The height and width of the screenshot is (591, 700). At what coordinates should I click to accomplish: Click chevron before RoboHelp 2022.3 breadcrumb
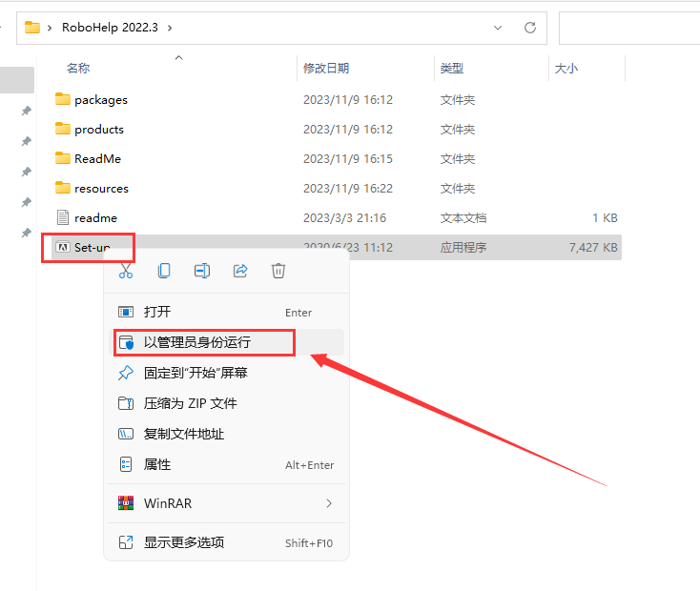(50, 28)
